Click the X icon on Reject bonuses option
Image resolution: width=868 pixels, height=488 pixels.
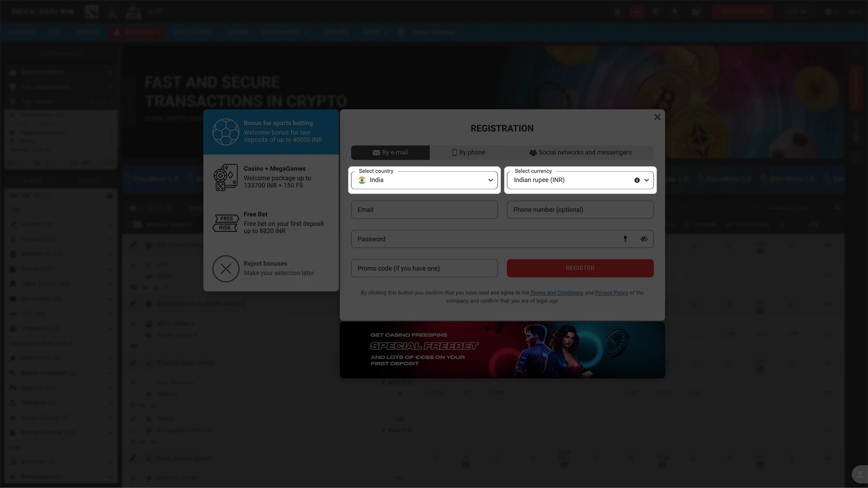pyautogui.click(x=226, y=268)
